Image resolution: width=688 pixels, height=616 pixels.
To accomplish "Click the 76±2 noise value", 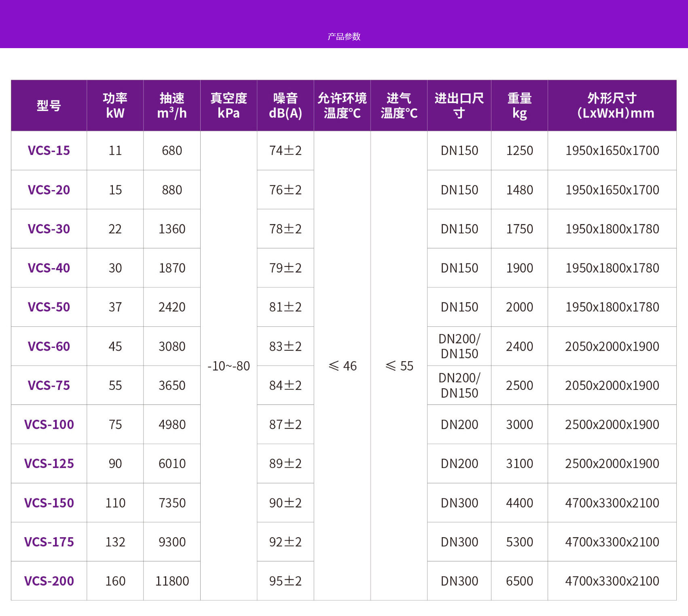I will coord(286,190).
